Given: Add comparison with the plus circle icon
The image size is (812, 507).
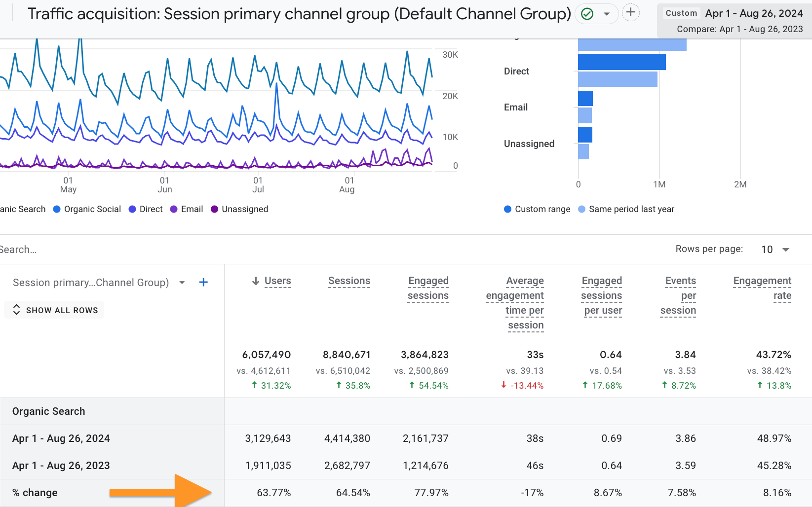Looking at the screenshot, I should coord(630,12).
